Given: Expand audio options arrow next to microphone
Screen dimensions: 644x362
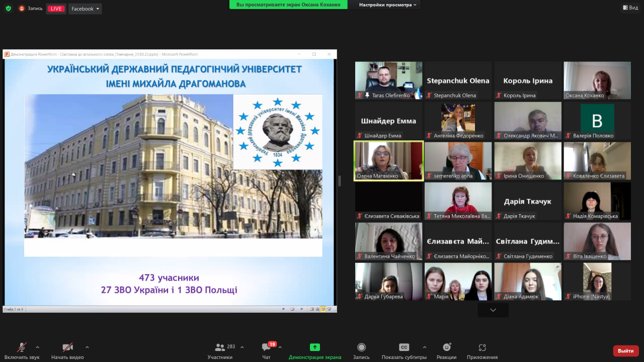Looking at the screenshot, I should (x=37, y=347).
